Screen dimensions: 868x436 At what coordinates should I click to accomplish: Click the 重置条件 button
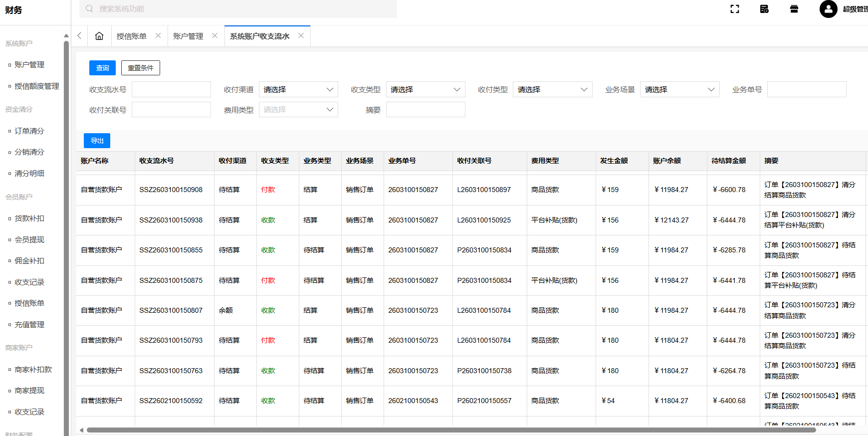[x=141, y=68]
